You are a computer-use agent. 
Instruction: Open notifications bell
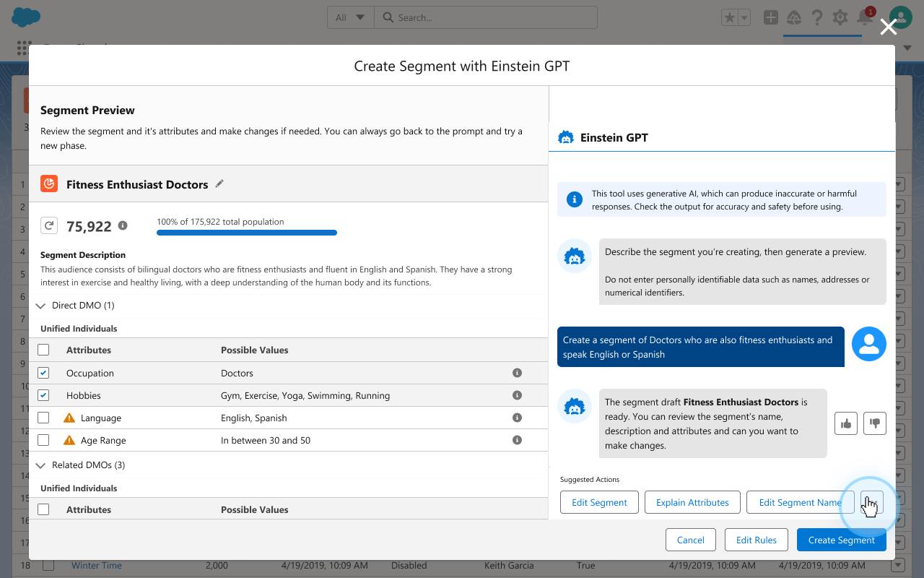(864, 17)
